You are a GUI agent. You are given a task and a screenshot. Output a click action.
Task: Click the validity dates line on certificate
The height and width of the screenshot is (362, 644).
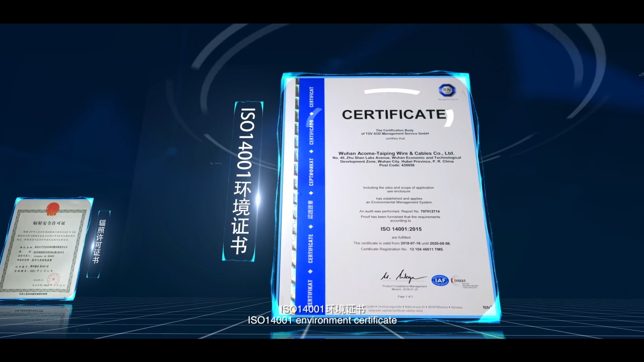tap(401, 243)
